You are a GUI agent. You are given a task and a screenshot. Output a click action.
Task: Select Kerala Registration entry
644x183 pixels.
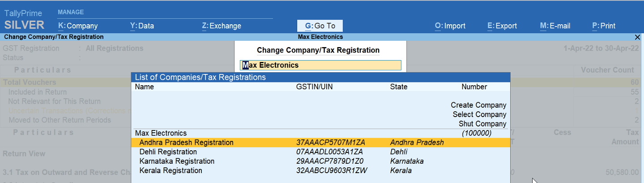click(x=320, y=171)
